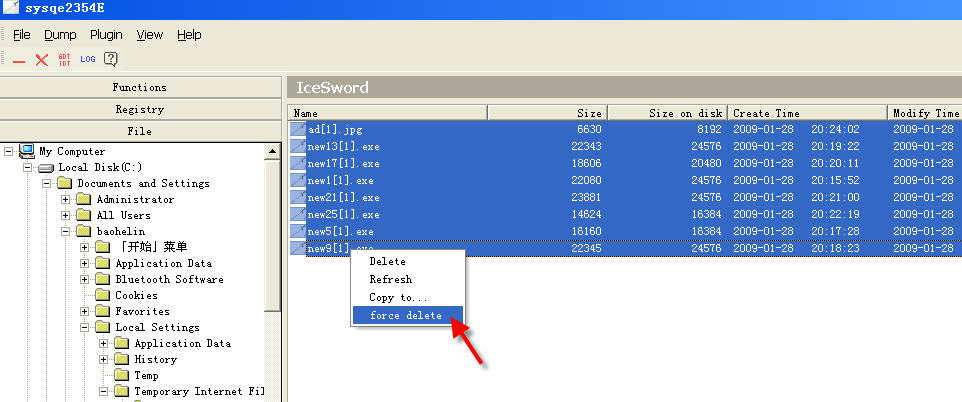This screenshot has height=402, width=962.
Task: Click the red minus toolbar icon
Action: (19, 60)
